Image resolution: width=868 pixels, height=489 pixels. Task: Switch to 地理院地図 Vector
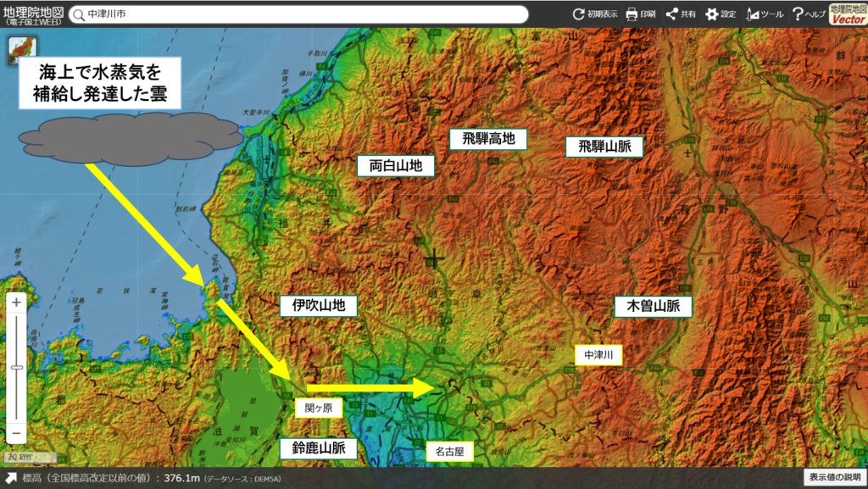pyautogui.click(x=848, y=14)
